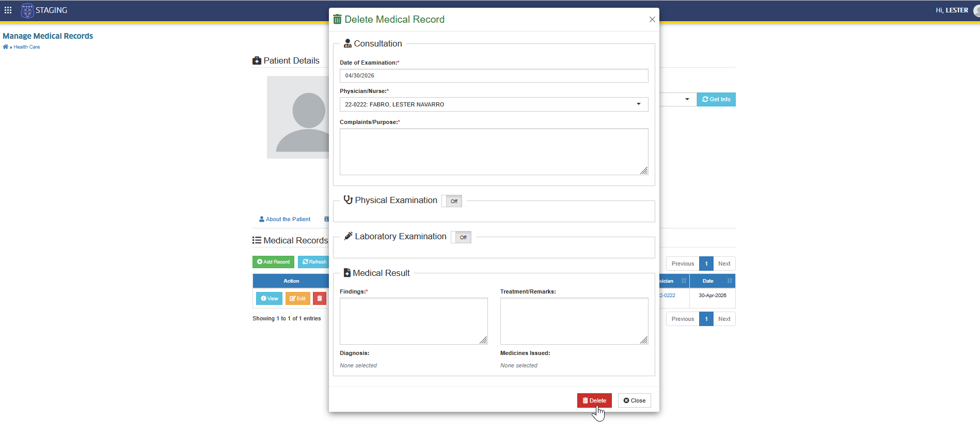
Task: Click the Get Info button
Action: [716, 99]
